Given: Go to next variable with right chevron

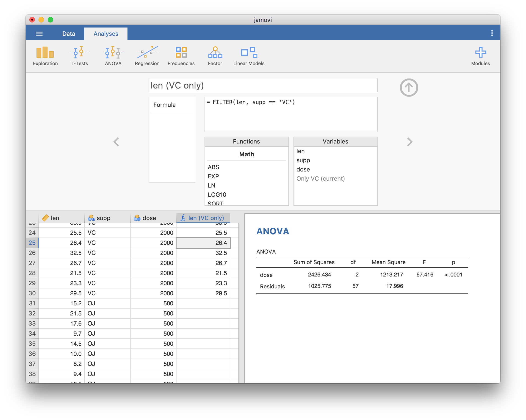Looking at the screenshot, I should click(x=410, y=142).
